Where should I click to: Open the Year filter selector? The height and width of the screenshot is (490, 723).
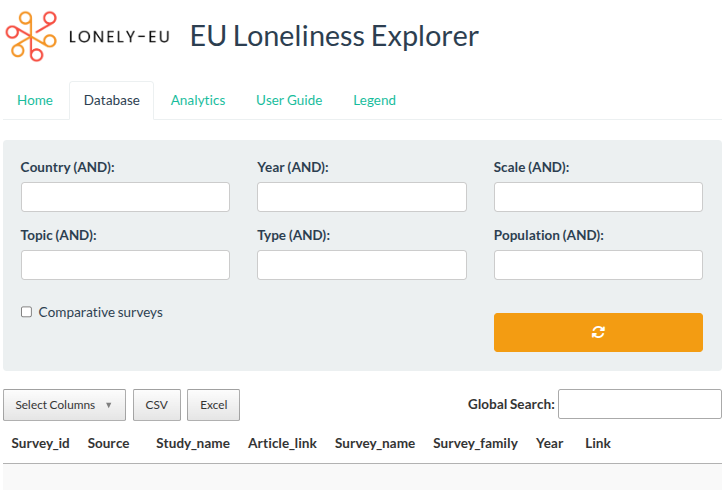click(x=361, y=197)
